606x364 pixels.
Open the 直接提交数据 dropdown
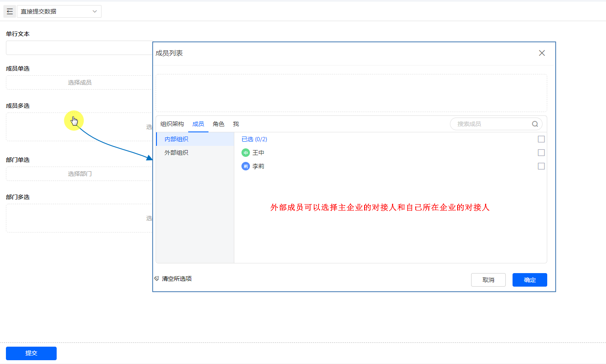point(59,11)
